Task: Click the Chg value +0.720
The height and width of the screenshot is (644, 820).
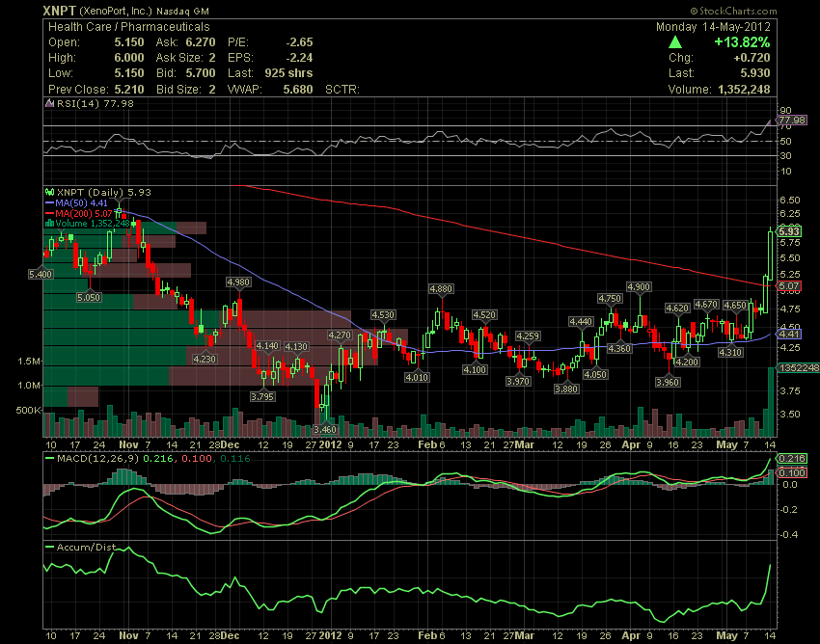Action: [x=752, y=58]
